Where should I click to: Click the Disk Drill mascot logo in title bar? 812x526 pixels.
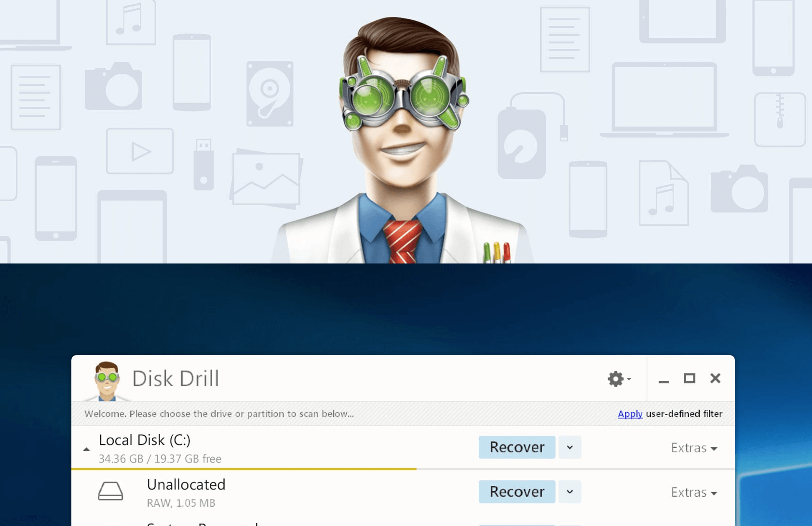click(x=107, y=381)
